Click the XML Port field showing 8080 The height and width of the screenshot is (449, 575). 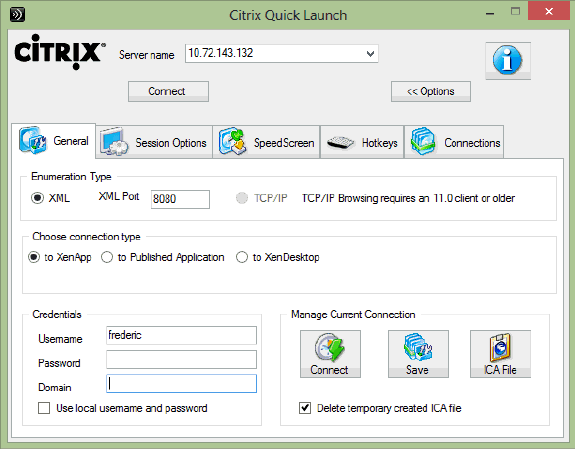coord(180,199)
